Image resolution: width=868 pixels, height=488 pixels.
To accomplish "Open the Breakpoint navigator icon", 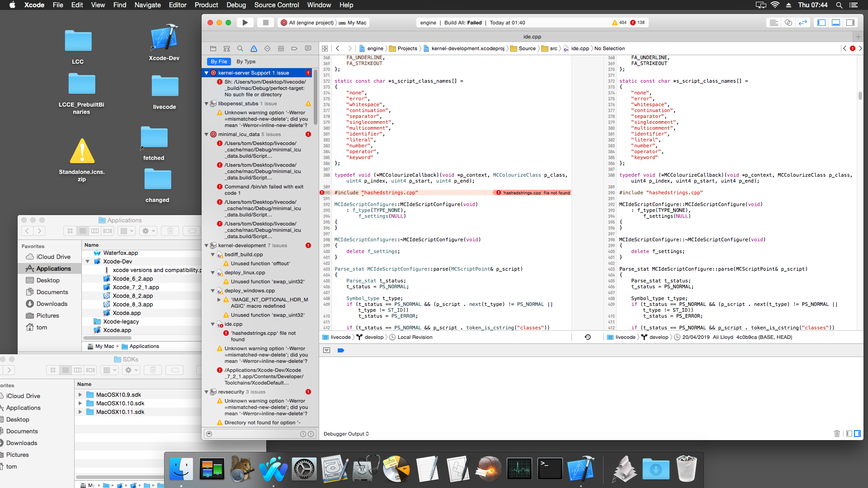I will point(294,48).
